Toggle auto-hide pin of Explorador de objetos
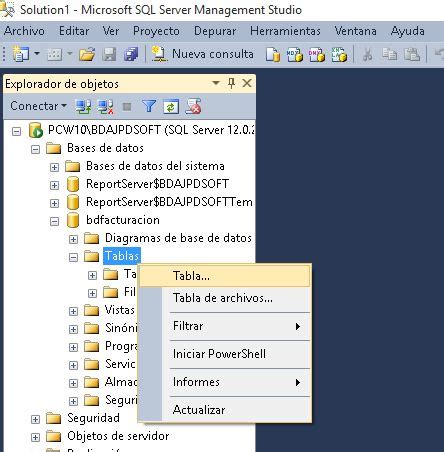 tap(231, 83)
